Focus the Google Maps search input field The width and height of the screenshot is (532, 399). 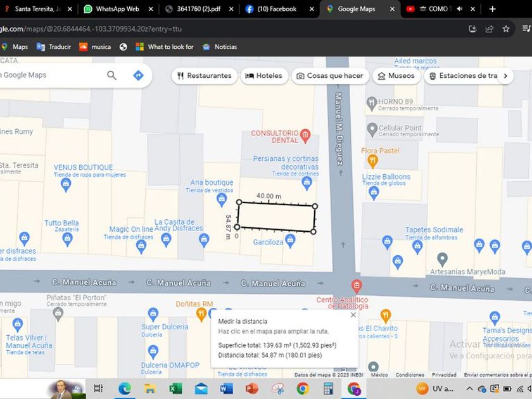click(51, 75)
